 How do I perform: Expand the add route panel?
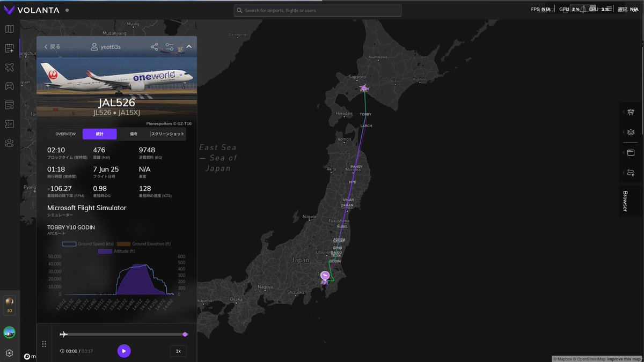(631, 173)
